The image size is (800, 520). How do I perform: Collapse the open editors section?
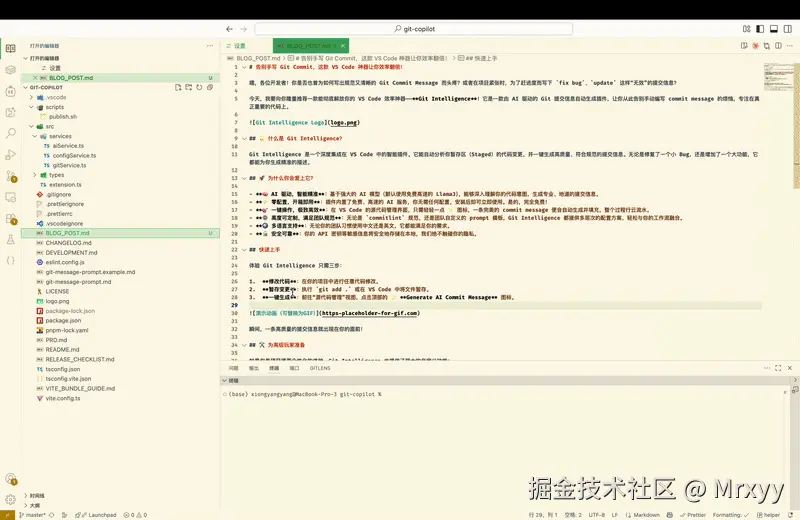click(x=26, y=58)
